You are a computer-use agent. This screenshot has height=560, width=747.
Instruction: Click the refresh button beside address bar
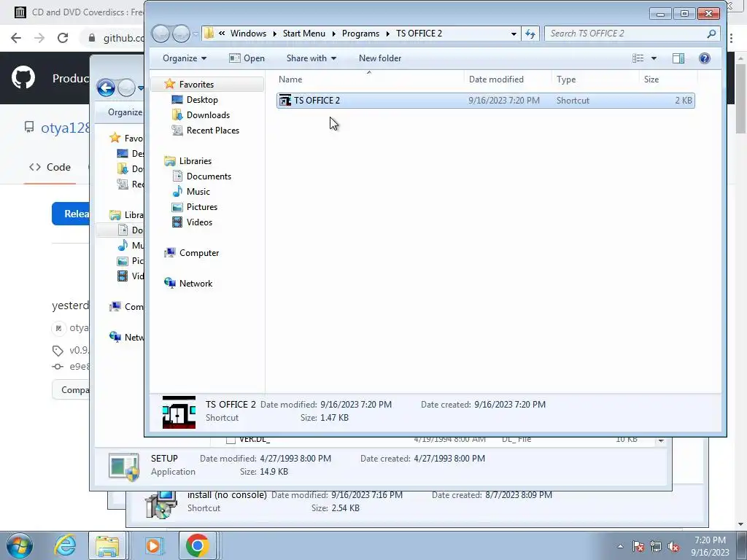(x=530, y=34)
